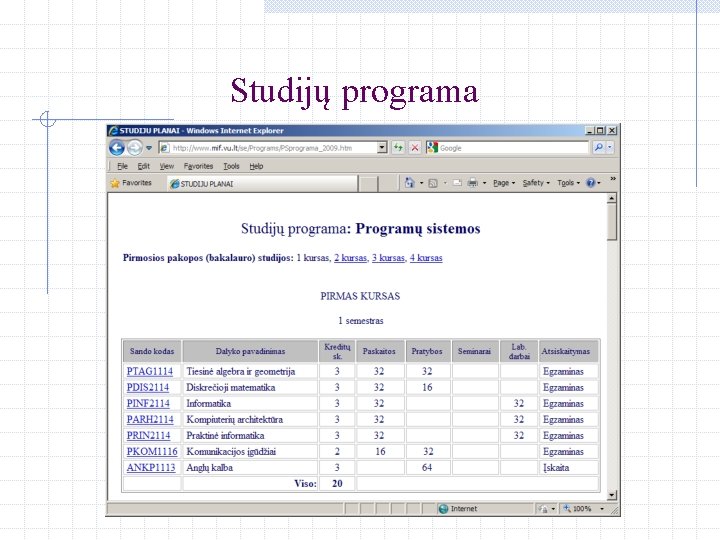Open the Safety command bar menu

click(536, 183)
